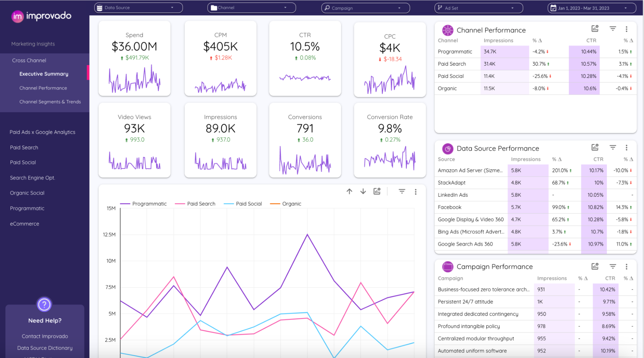Toggle the Paid Social series in the chart legend

[x=249, y=203]
